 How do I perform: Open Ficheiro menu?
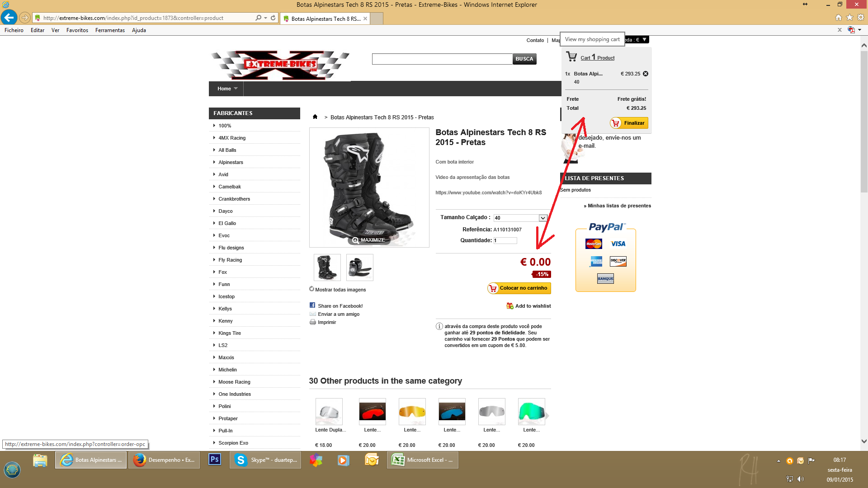coord(14,30)
